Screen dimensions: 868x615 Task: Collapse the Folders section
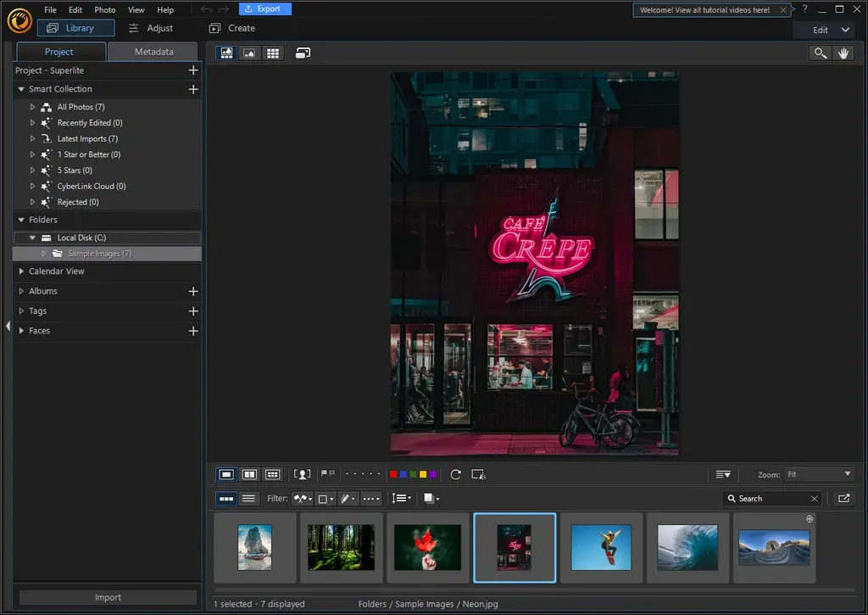pos(21,220)
